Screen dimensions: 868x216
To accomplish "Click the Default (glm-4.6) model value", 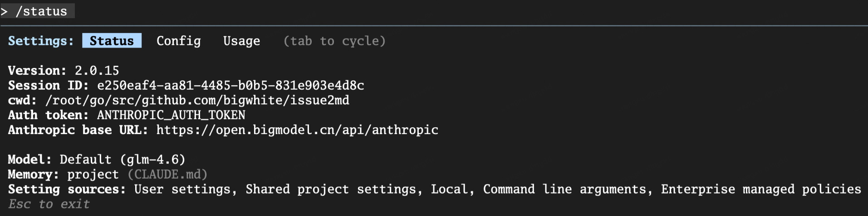I will (123, 159).
